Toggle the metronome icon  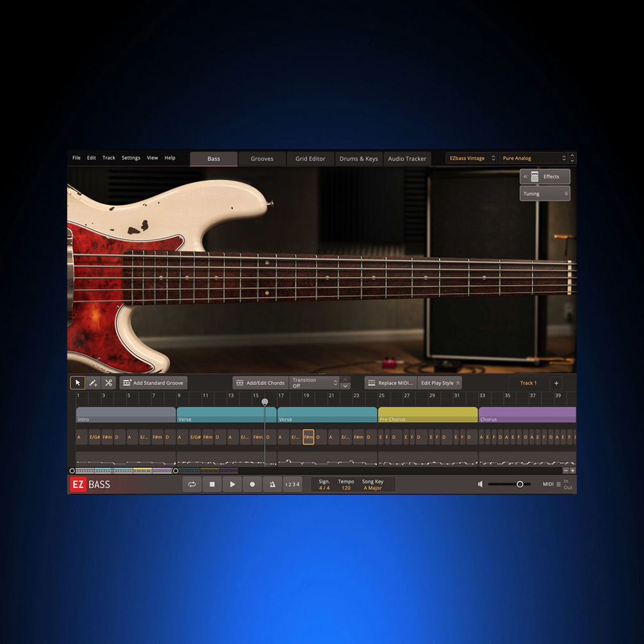tap(272, 484)
